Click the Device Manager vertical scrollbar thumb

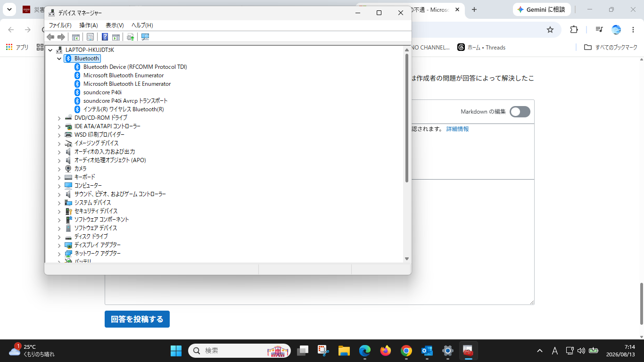tap(407, 118)
